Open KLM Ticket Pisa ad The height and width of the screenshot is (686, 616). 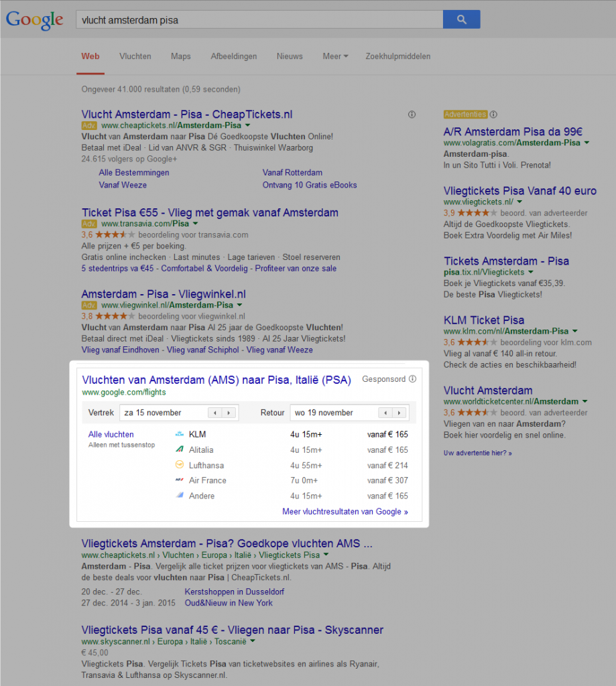pyautogui.click(x=484, y=320)
